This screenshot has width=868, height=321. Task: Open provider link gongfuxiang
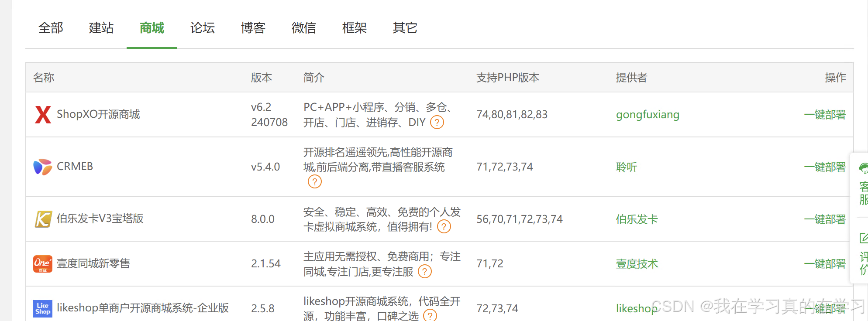648,115
